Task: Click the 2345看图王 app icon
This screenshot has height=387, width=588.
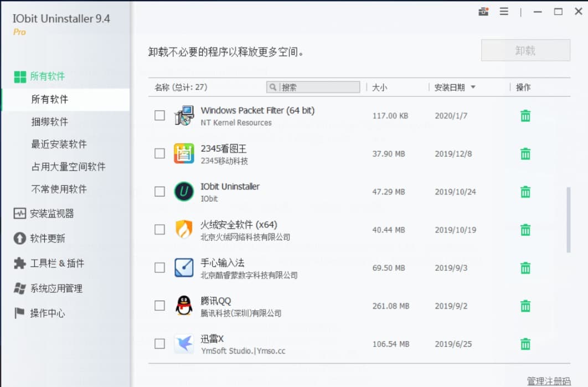Action: tap(184, 153)
